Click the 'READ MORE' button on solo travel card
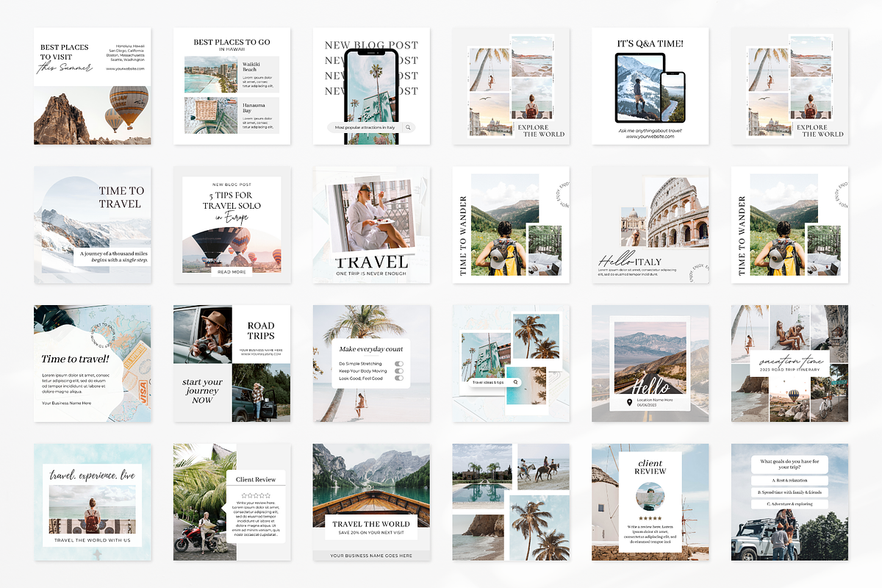Image resolution: width=882 pixels, height=588 pixels. tap(232, 272)
